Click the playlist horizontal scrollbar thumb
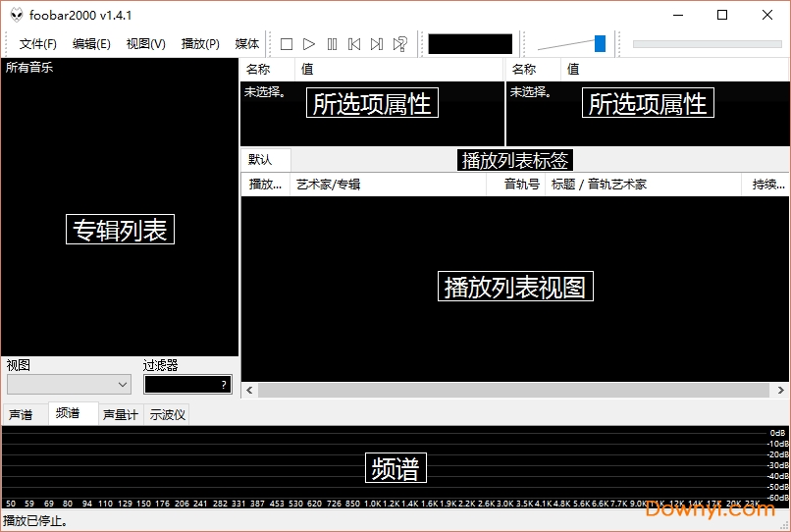This screenshot has width=791, height=532. [513, 391]
